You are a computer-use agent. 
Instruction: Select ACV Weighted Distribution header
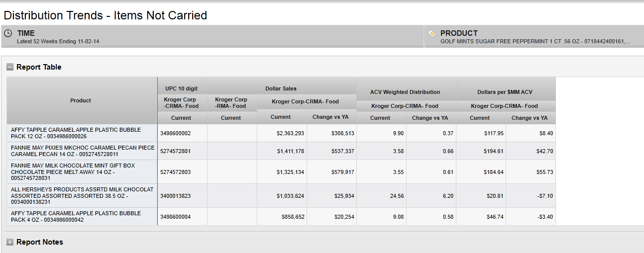[405, 92]
